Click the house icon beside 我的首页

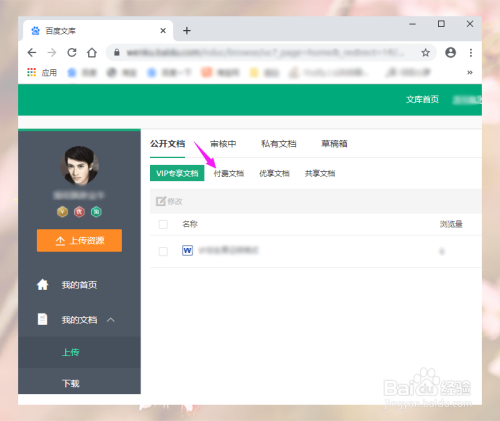tap(42, 285)
